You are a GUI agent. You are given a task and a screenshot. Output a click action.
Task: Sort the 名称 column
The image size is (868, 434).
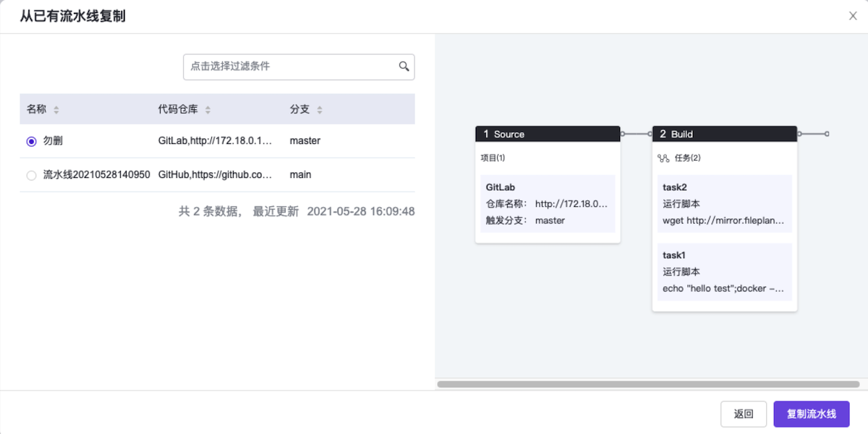pos(56,110)
